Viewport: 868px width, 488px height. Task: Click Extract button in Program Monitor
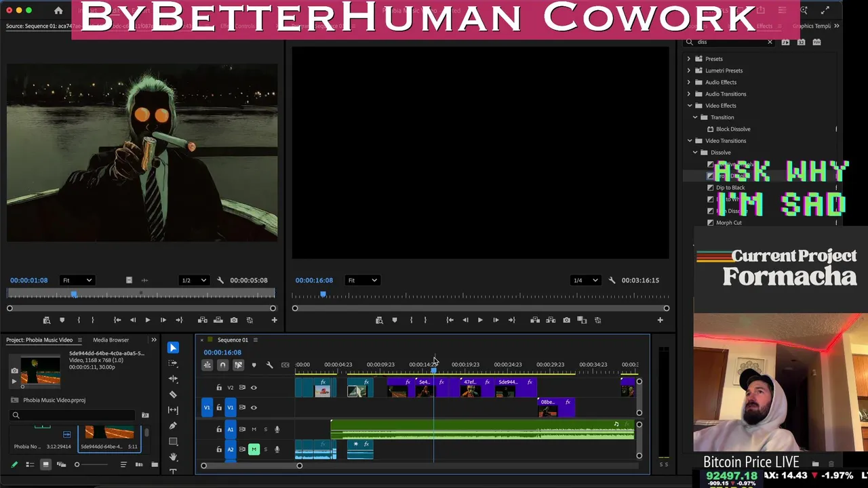(551, 320)
